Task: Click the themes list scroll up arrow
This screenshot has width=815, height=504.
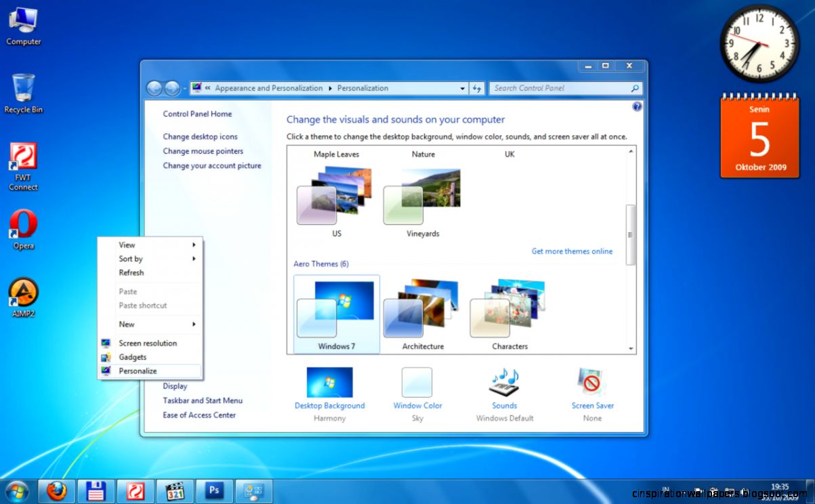Action: pyautogui.click(x=631, y=151)
